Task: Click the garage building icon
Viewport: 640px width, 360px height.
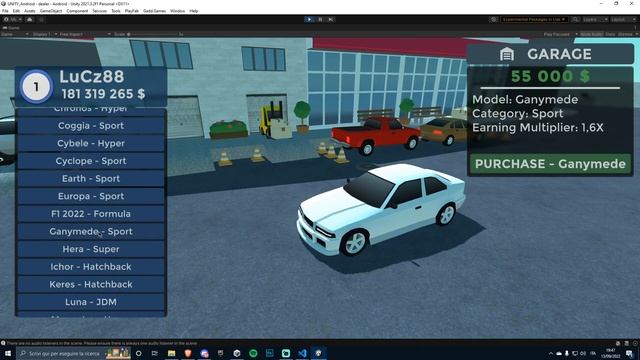Action: [x=507, y=54]
